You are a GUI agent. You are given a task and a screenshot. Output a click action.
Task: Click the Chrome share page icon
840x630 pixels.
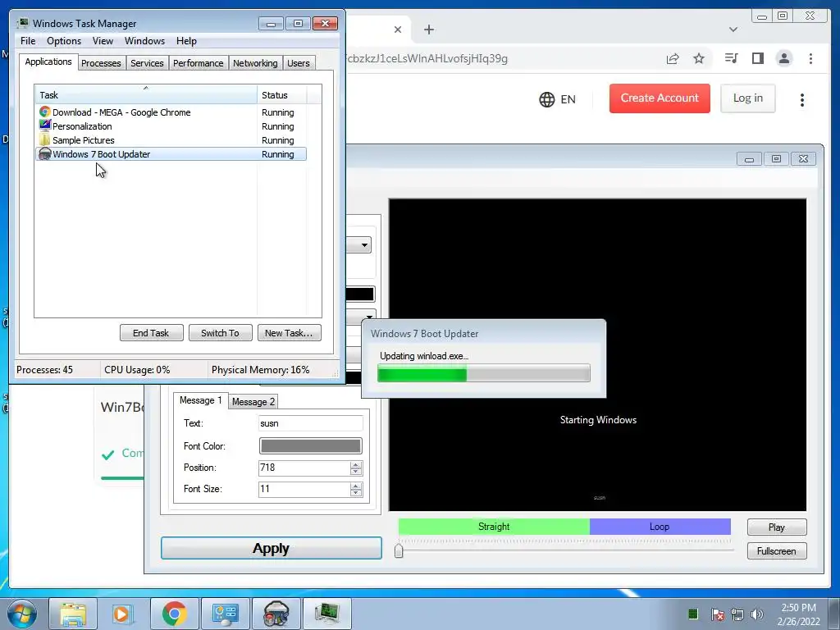(x=673, y=58)
